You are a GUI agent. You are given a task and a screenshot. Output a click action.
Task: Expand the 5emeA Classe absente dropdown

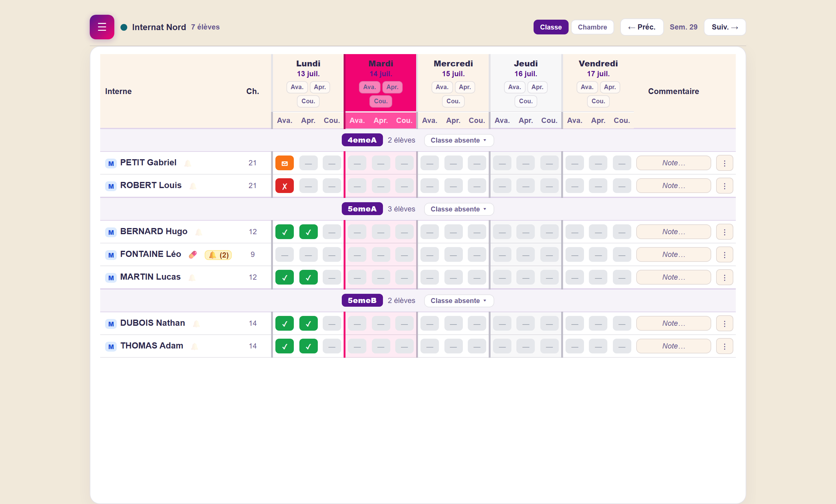(x=459, y=209)
